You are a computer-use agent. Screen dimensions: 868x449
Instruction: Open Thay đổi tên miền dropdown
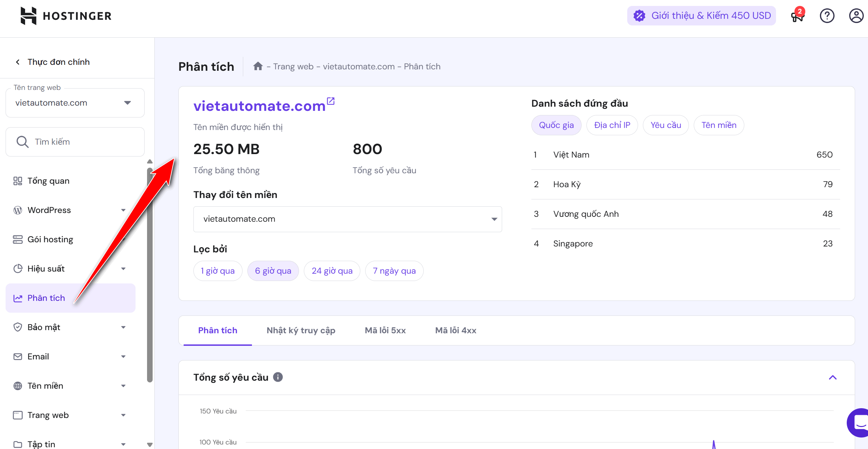[x=347, y=219]
